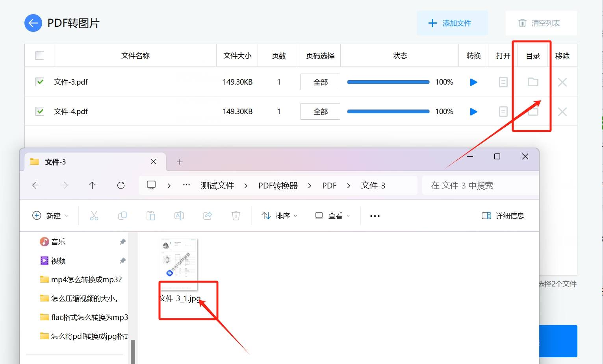The height and width of the screenshot is (364, 603).
Task: Select the Cut icon in Explorer toolbar
Action: (94, 215)
